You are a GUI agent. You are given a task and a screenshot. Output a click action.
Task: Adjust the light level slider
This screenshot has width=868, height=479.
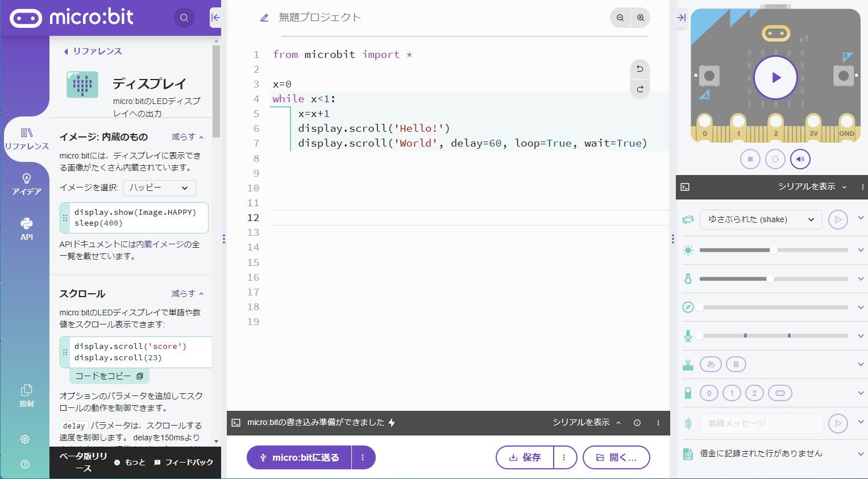774,250
